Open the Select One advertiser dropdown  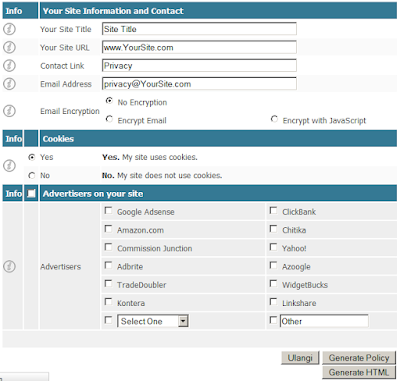(x=153, y=321)
